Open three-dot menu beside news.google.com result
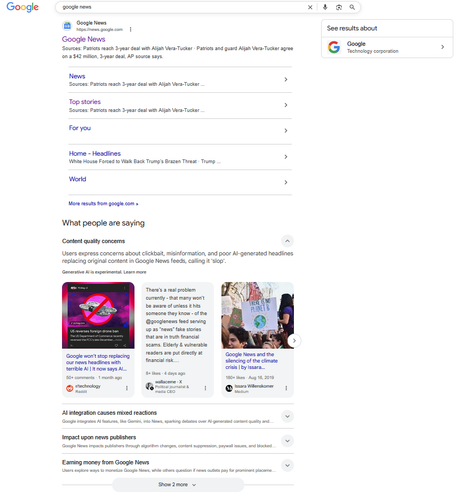Image resolution: width=462 pixels, height=499 pixels. pos(130,29)
